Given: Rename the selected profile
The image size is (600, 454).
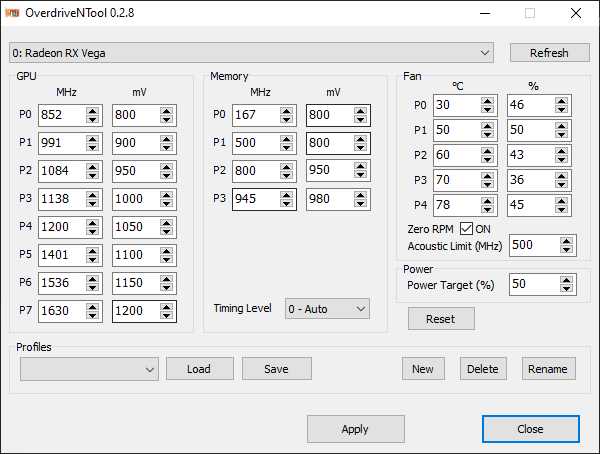Looking at the screenshot, I should [x=547, y=369].
